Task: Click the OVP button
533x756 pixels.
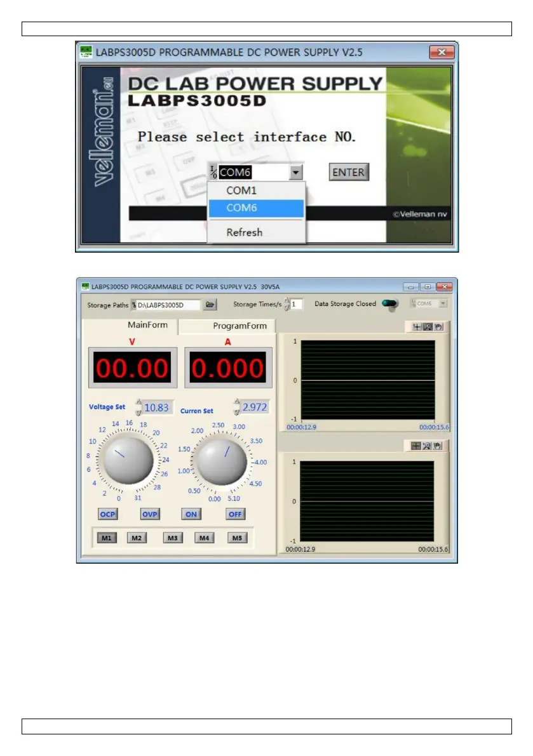Action: (x=149, y=514)
